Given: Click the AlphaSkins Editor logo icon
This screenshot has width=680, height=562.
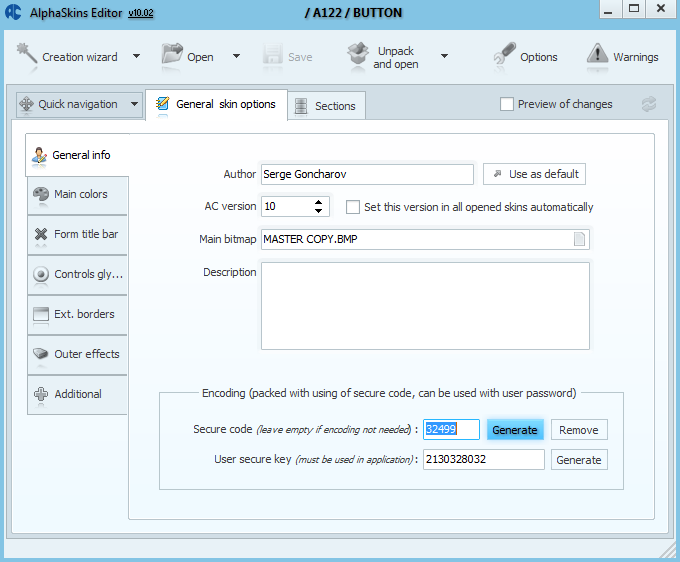Looking at the screenshot, I should [x=13, y=12].
